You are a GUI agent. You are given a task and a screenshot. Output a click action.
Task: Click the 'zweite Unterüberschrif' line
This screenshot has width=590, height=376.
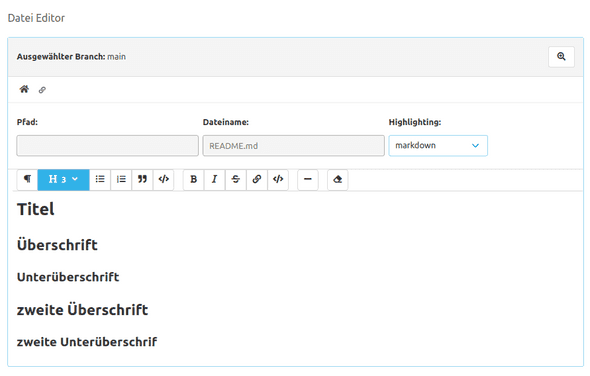(x=87, y=342)
